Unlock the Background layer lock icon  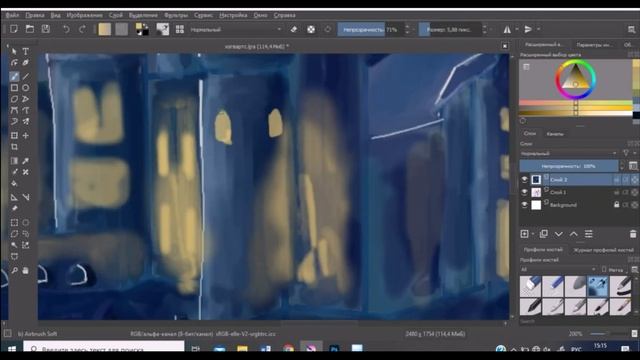point(616,204)
